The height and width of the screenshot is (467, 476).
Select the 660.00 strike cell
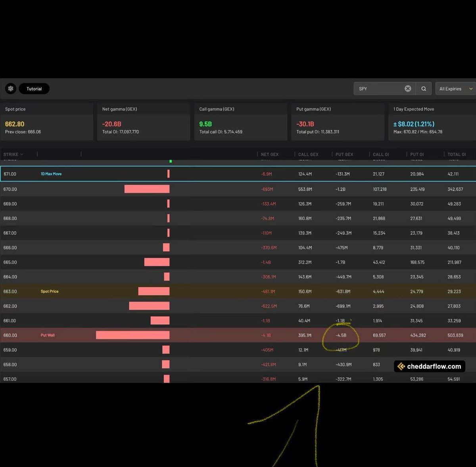coord(10,335)
